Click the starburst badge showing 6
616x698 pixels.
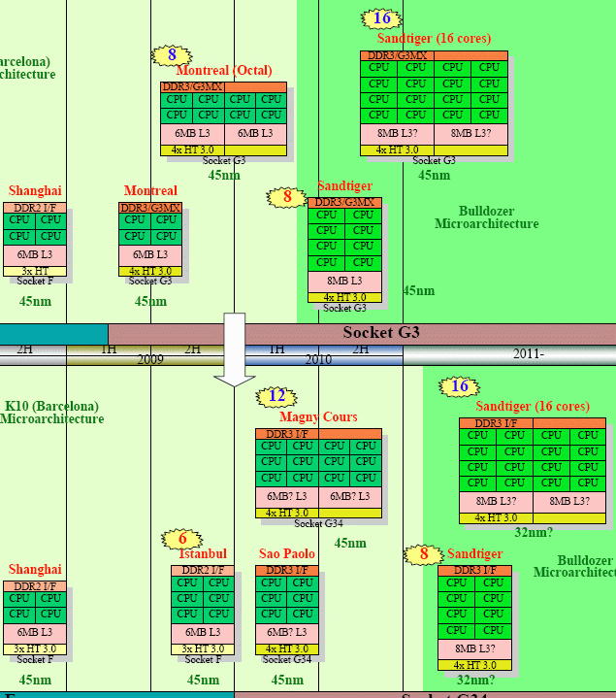pos(182,539)
